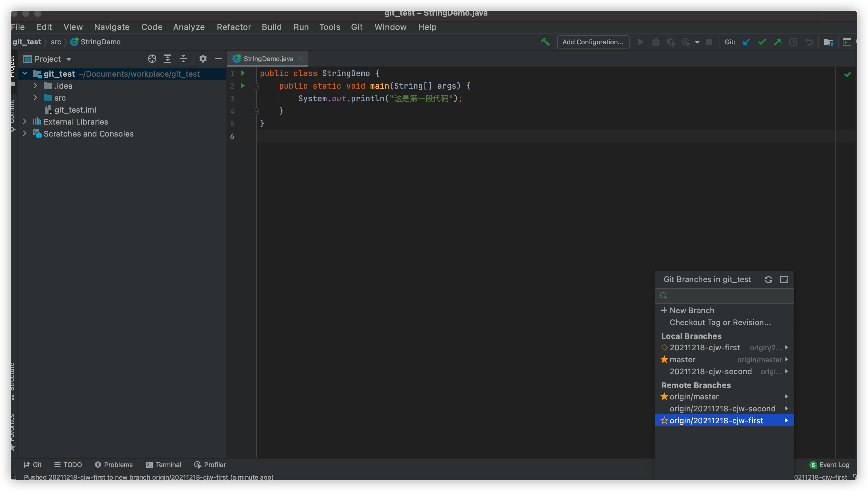Show the Problems tool window
The width and height of the screenshot is (868, 491).
[114, 464]
